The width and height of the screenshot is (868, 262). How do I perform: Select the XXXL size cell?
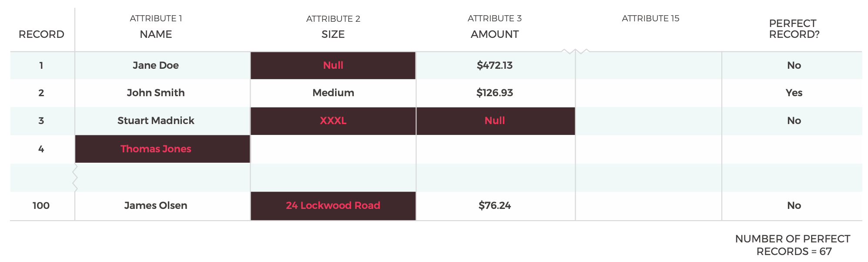coord(333,121)
